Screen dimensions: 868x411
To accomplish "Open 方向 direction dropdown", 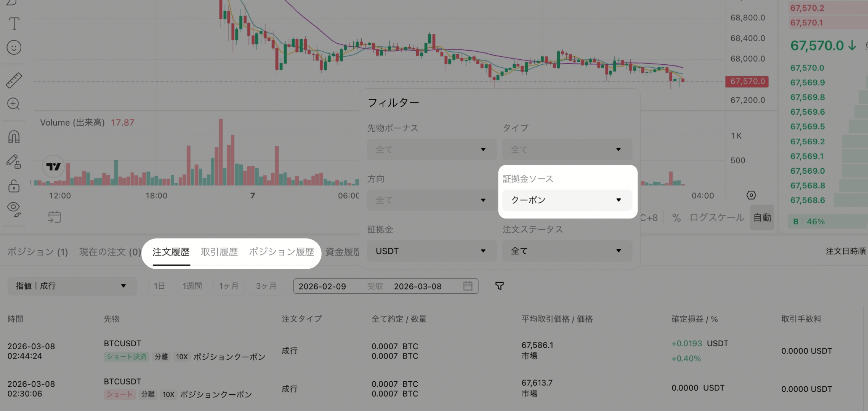I will coord(432,200).
